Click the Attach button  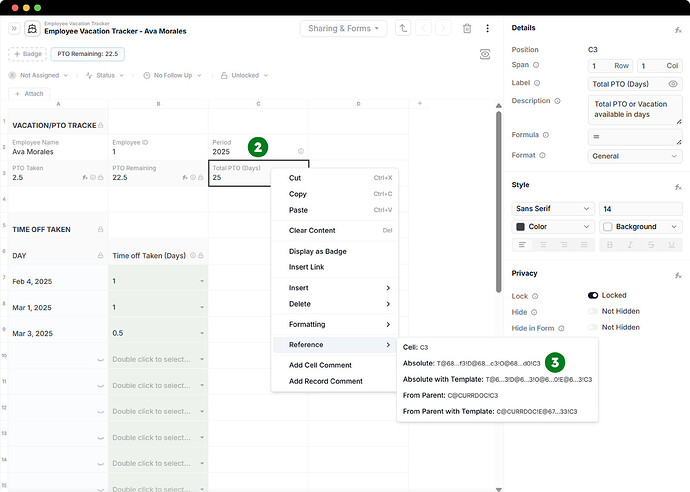click(x=27, y=93)
